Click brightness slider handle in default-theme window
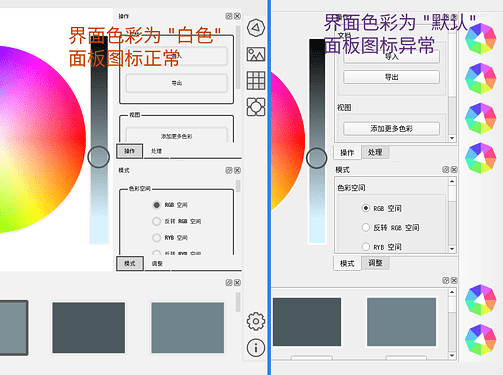The width and height of the screenshot is (503, 375). (x=317, y=158)
